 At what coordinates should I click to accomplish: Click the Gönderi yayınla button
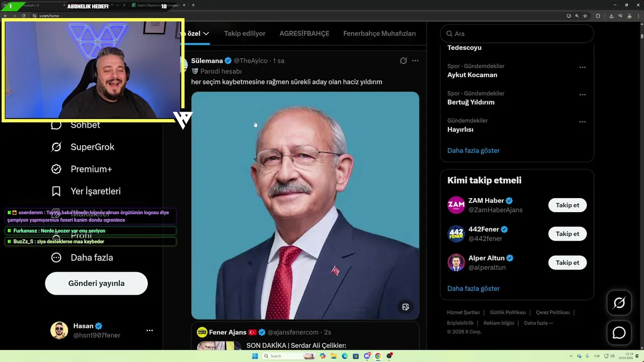click(96, 283)
